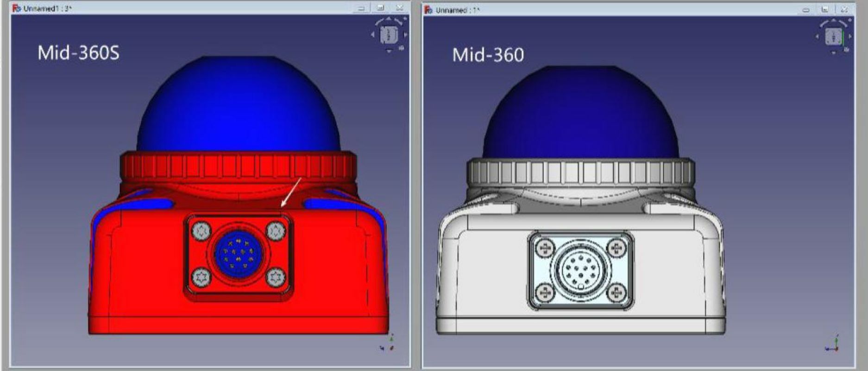Rotate Mid-360 view right with cube arrow
The height and width of the screenshot is (371, 868).
[850, 37]
